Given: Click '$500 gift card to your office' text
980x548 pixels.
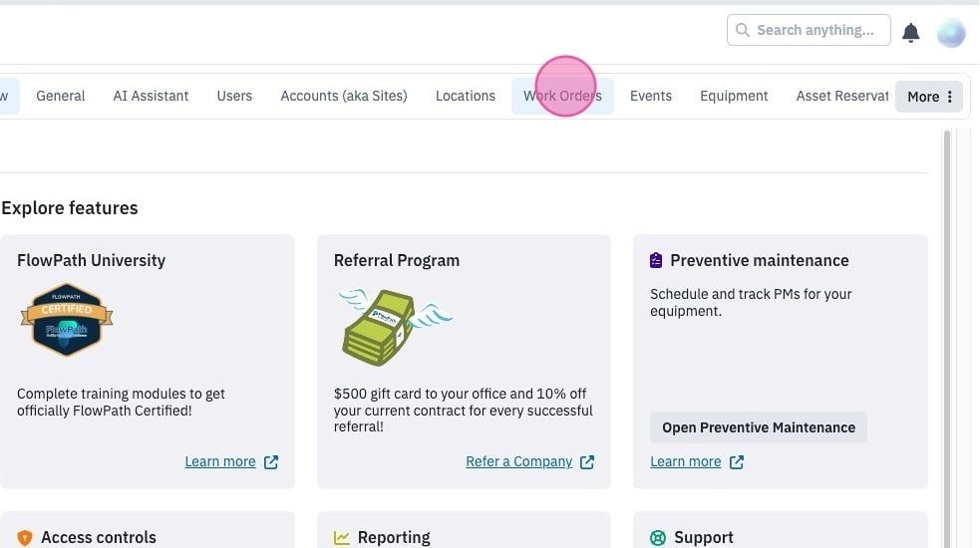Looking at the screenshot, I should 464,410.
